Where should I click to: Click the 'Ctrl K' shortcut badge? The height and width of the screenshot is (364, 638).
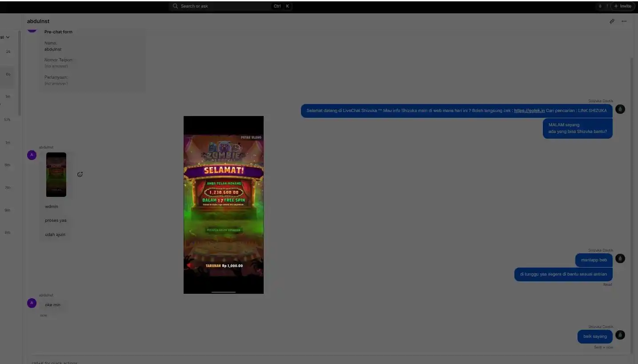(x=281, y=6)
